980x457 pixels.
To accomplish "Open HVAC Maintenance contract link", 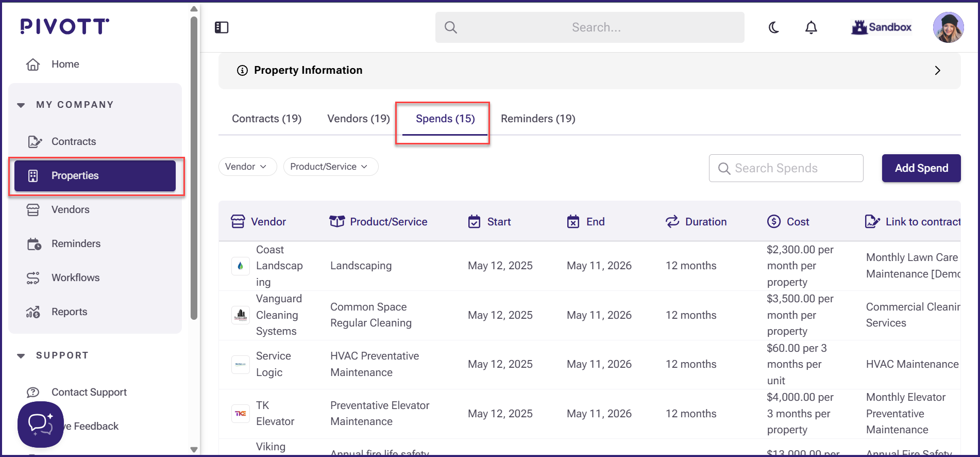I will pyautogui.click(x=912, y=365).
